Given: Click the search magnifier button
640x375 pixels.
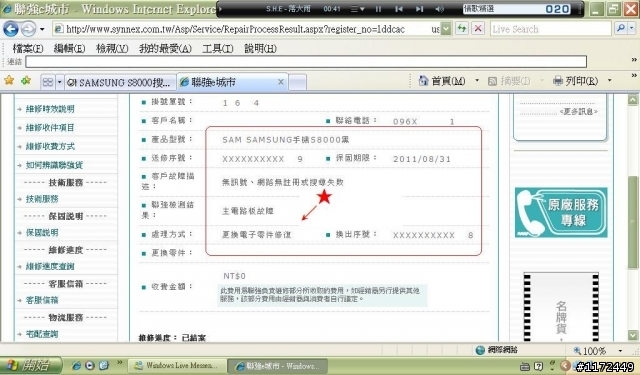Looking at the screenshot, I should point(620,29).
